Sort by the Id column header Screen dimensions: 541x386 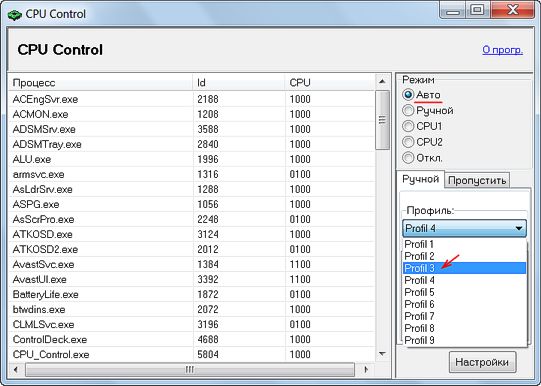[239, 83]
